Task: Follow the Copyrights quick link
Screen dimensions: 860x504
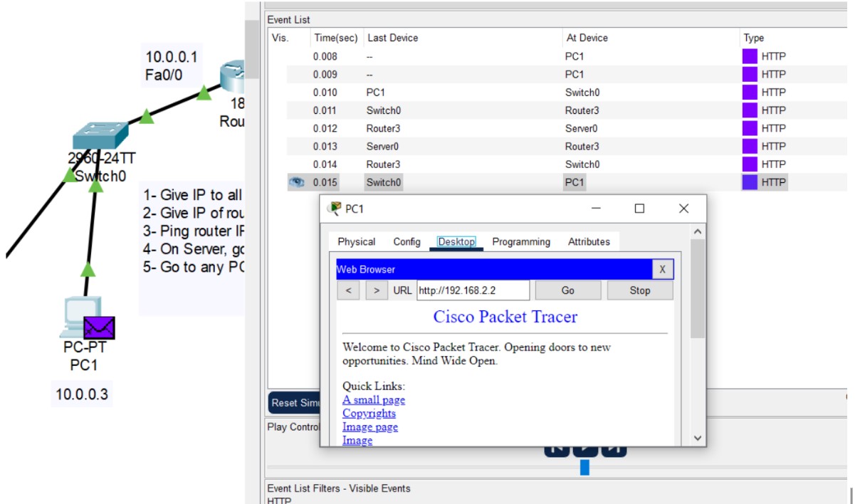Action: click(369, 414)
